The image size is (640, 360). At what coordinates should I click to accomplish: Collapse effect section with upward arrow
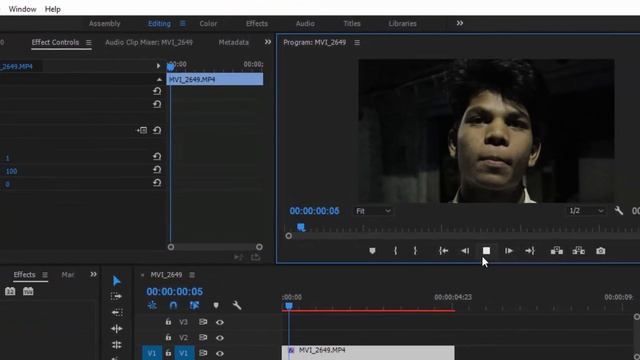pyautogui.click(x=159, y=80)
